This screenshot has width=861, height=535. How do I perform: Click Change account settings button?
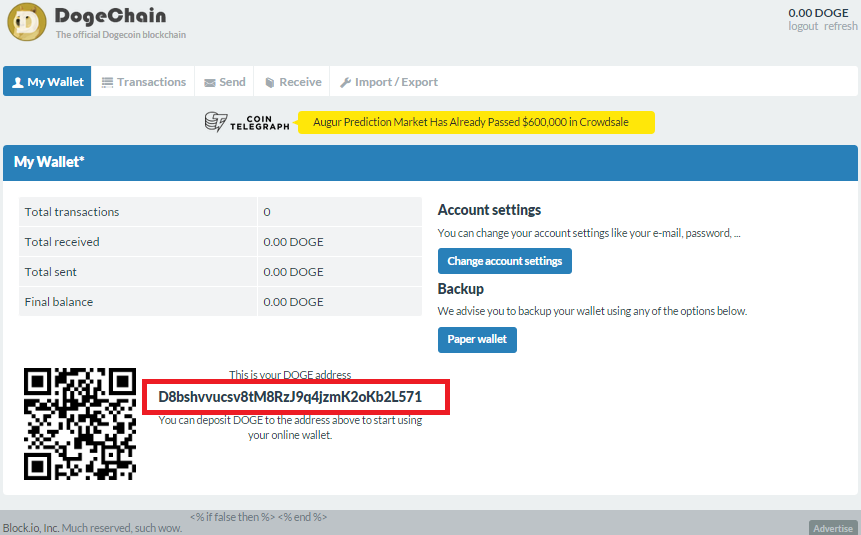point(505,261)
